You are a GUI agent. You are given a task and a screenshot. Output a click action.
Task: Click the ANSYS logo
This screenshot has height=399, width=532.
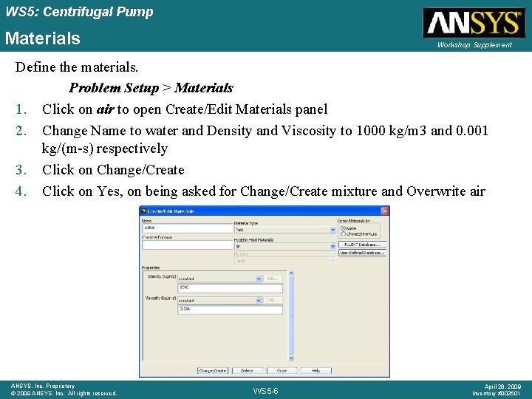pyautogui.click(x=474, y=22)
